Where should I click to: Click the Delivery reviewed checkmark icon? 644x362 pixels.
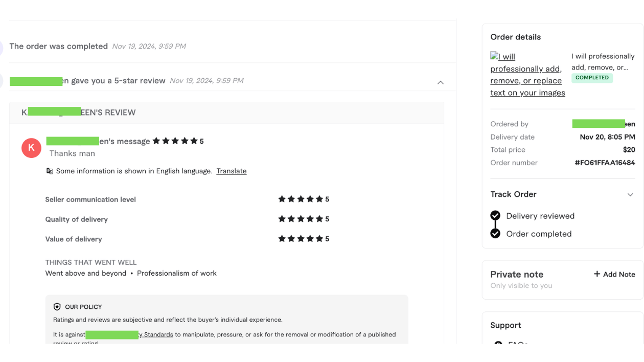(495, 216)
